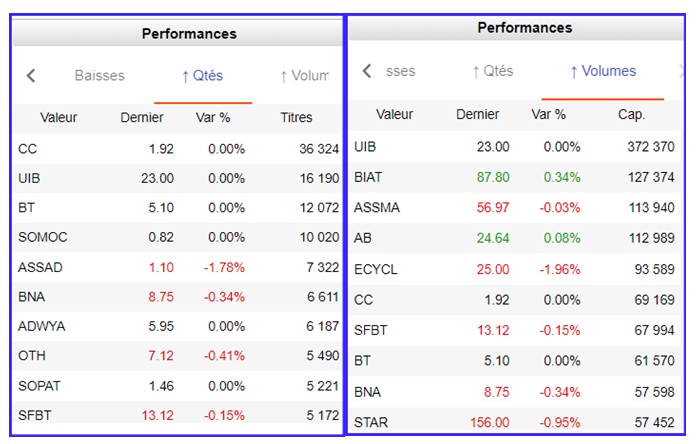Switch to Qtés tab in right panel

coord(492,71)
